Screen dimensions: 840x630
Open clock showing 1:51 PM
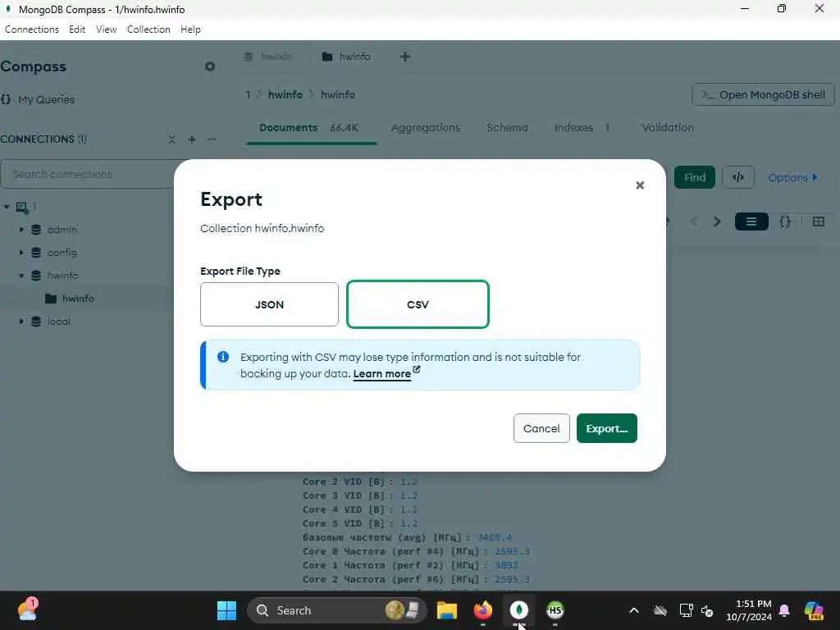coord(748,610)
